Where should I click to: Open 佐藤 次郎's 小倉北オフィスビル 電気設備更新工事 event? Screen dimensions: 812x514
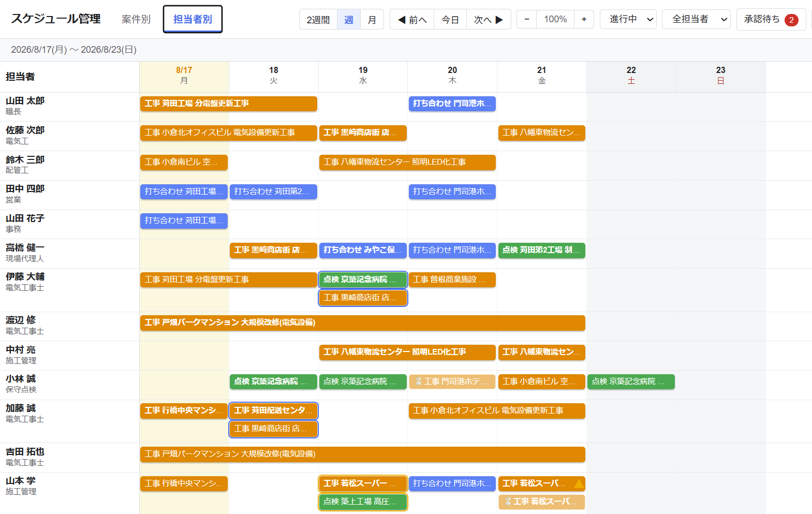pos(229,133)
